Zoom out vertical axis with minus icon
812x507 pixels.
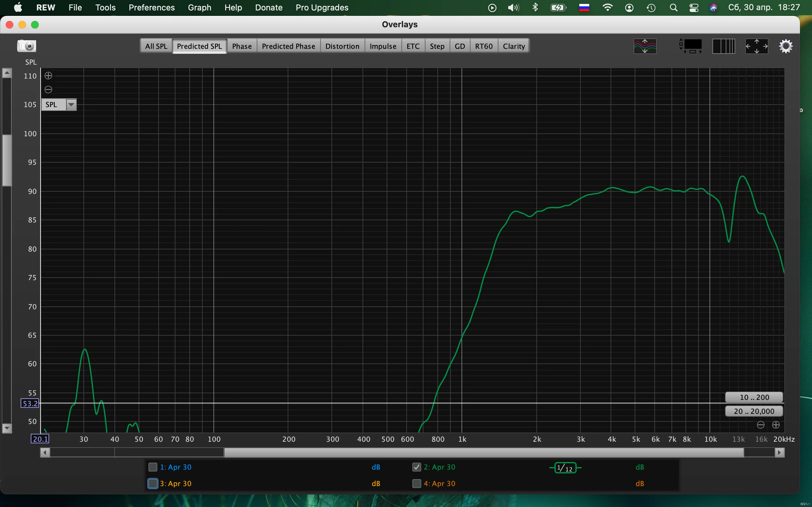point(48,90)
